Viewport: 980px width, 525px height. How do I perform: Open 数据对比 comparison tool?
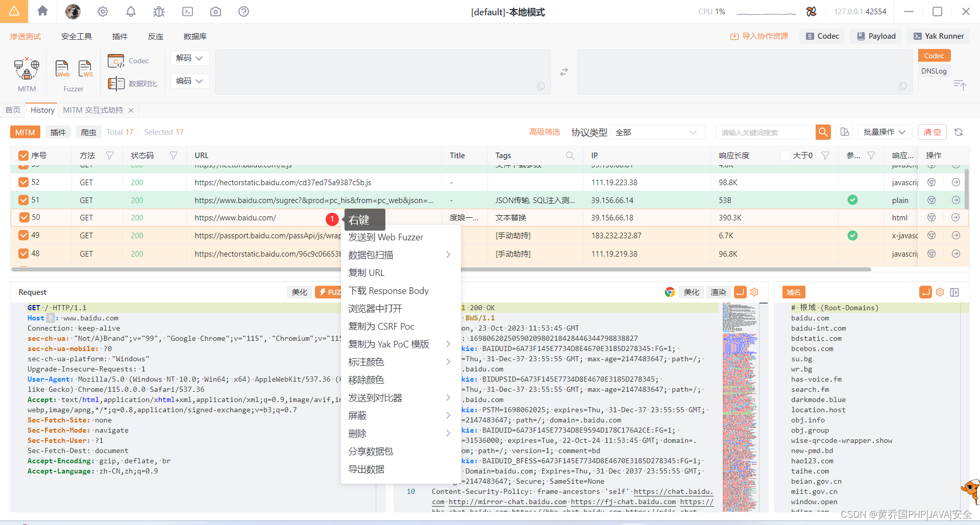tap(133, 84)
